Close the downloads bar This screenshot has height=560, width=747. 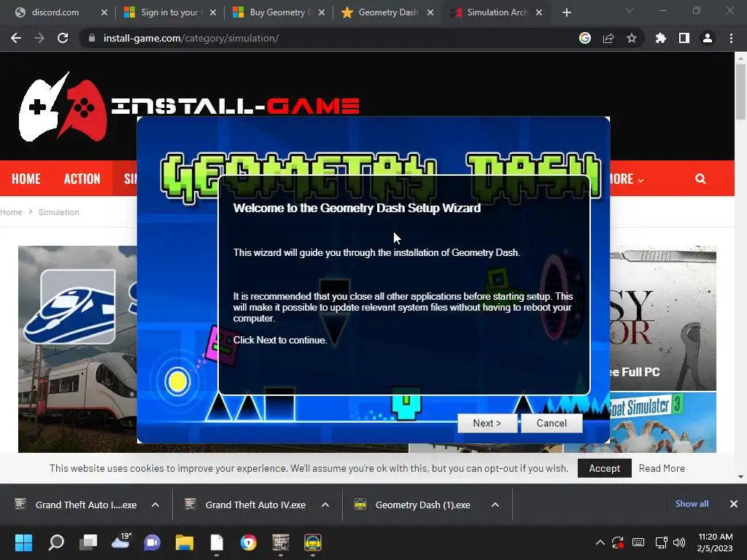[x=734, y=504]
